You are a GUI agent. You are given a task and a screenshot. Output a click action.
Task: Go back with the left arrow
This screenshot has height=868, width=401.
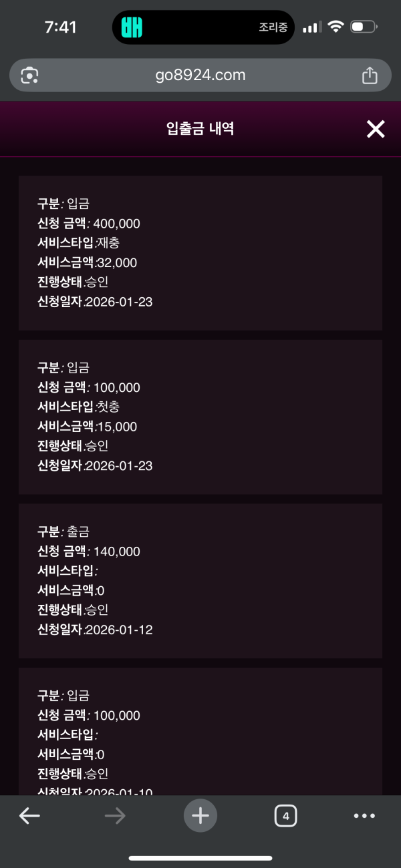pos(29,815)
